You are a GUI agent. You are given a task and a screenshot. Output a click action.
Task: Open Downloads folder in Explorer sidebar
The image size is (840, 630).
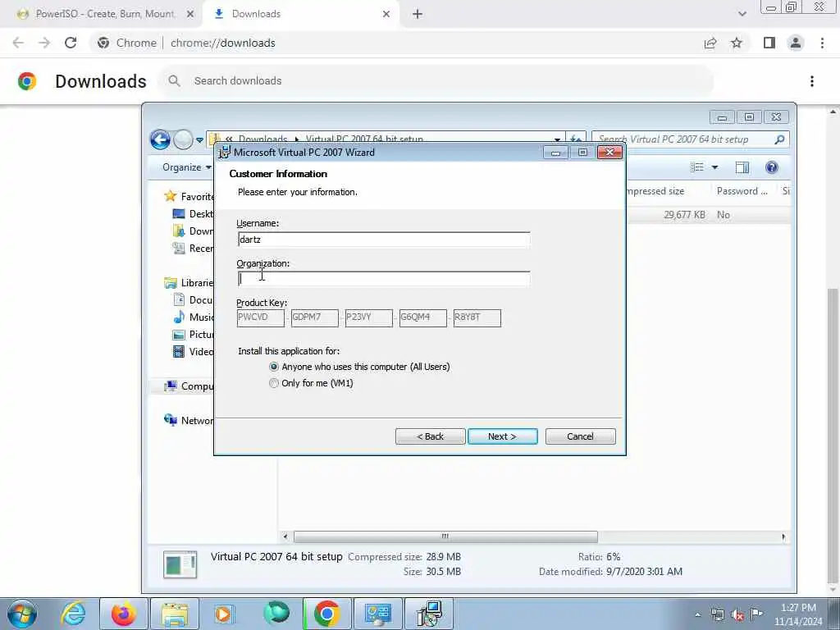[193, 231]
